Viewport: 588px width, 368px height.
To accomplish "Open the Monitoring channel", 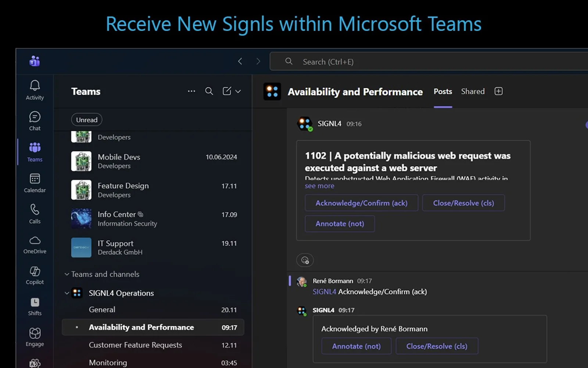I will (x=153, y=363).
